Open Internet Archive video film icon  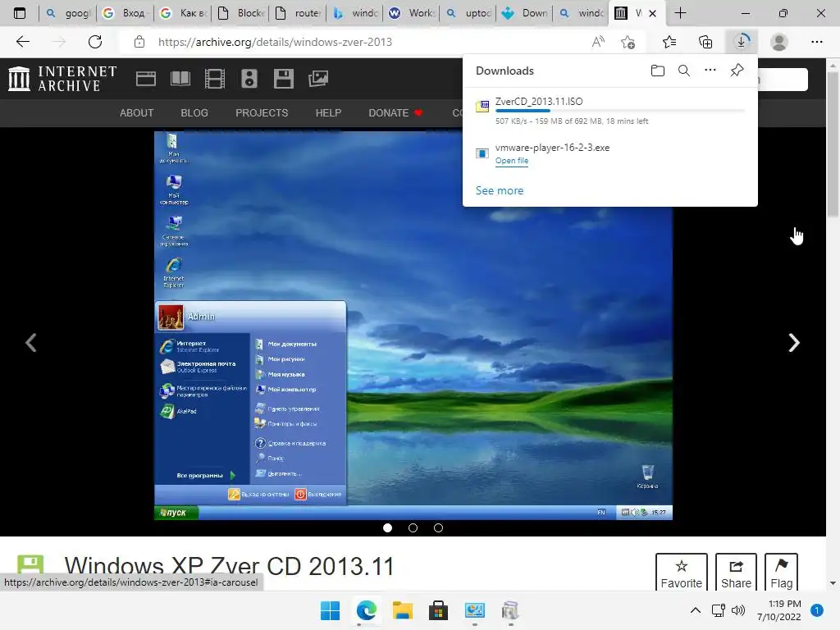click(215, 79)
